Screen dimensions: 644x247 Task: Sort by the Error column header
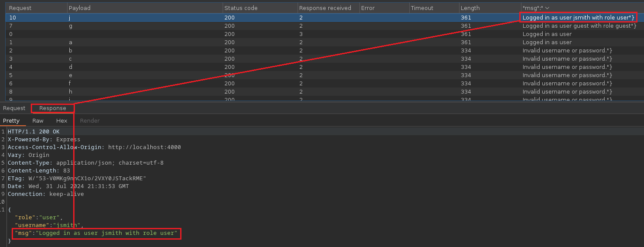[368, 8]
